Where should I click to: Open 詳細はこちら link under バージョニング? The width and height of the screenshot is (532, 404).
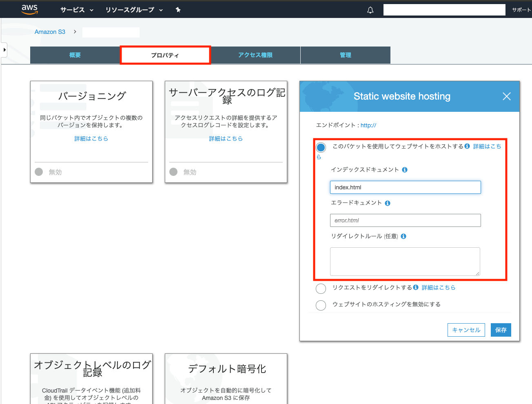coord(91,138)
